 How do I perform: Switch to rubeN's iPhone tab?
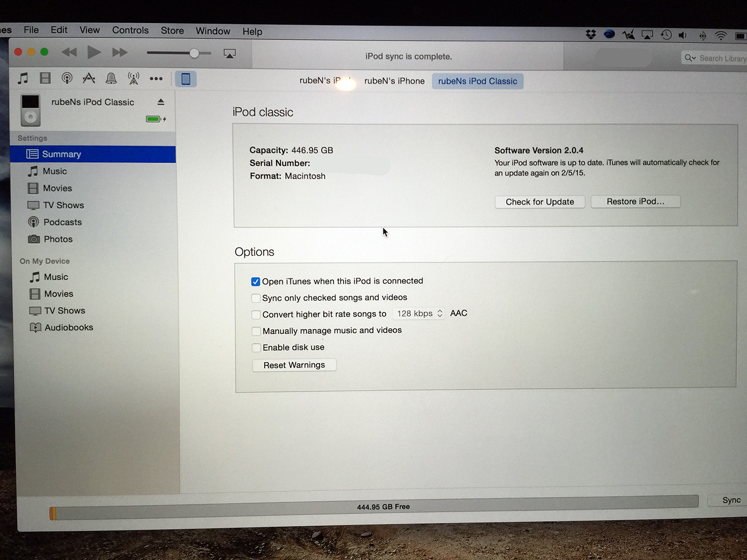394,81
